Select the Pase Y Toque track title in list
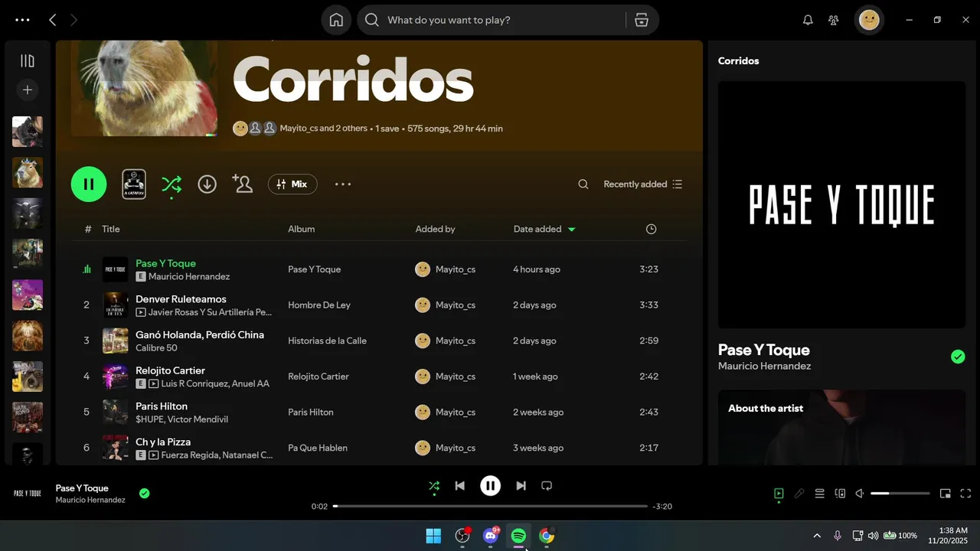The height and width of the screenshot is (551, 980). (x=165, y=263)
